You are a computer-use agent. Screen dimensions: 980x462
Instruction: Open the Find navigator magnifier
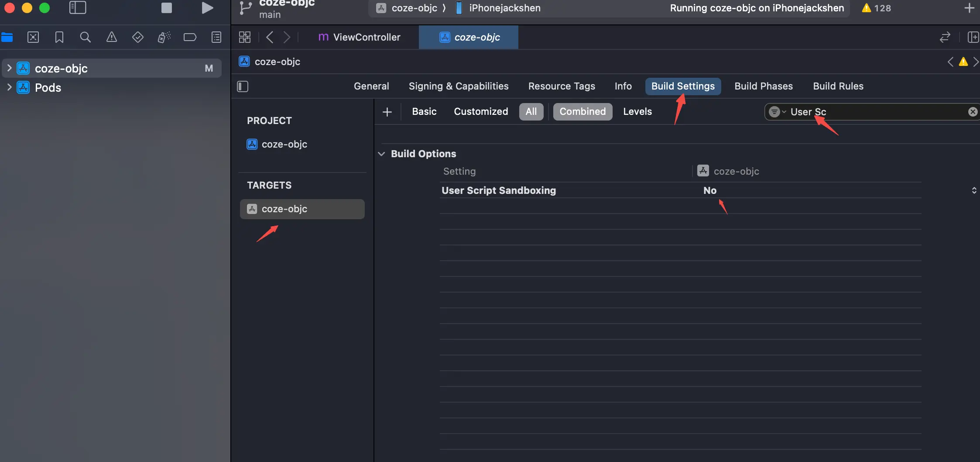pyautogui.click(x=86, y=37)
